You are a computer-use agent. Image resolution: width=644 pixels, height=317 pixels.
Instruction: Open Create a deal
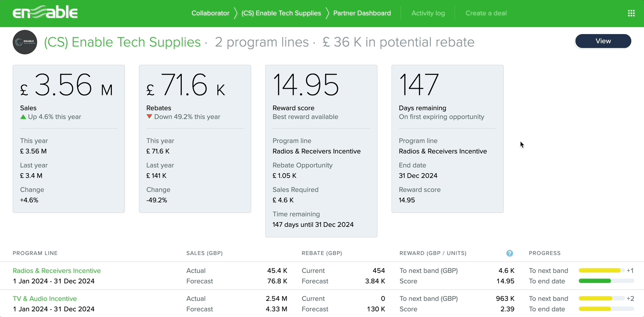point(486,13)
